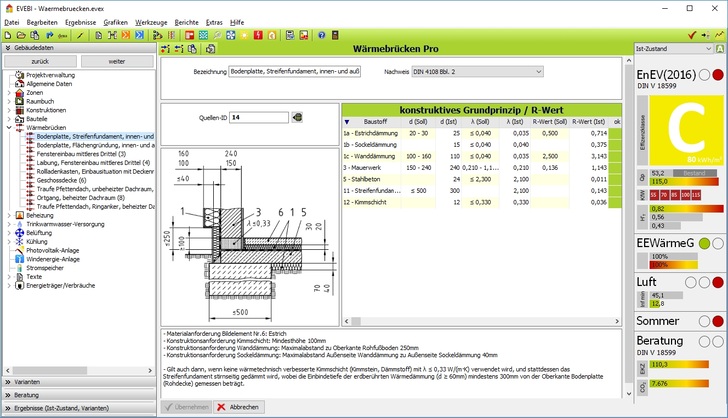Screen dimensions: 728x418
Task: Click the weiter navigation button
Action: pos(117,61)
